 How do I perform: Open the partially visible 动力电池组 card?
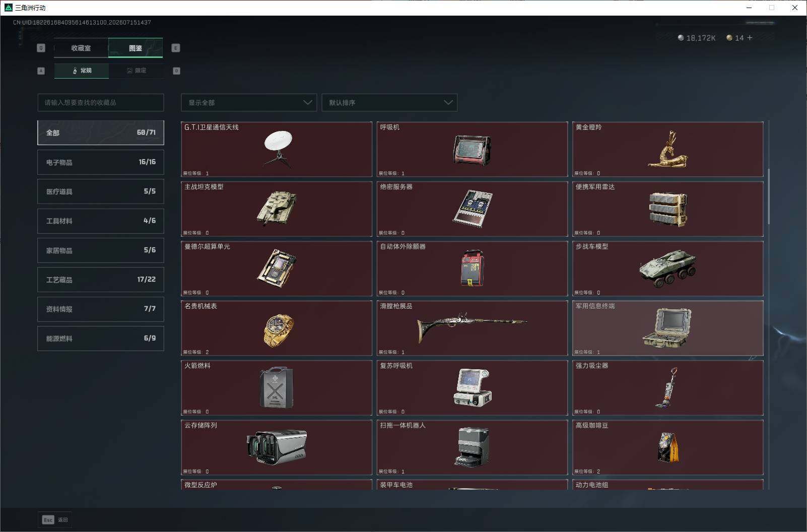click(x=668, y=485)
